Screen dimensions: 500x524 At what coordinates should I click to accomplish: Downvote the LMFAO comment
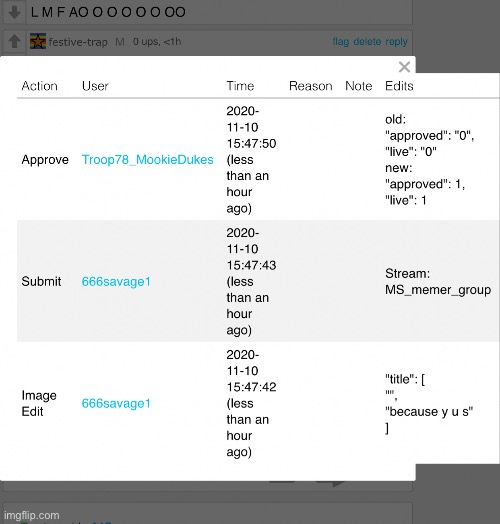pyautogui.click(x=14, y=12)
